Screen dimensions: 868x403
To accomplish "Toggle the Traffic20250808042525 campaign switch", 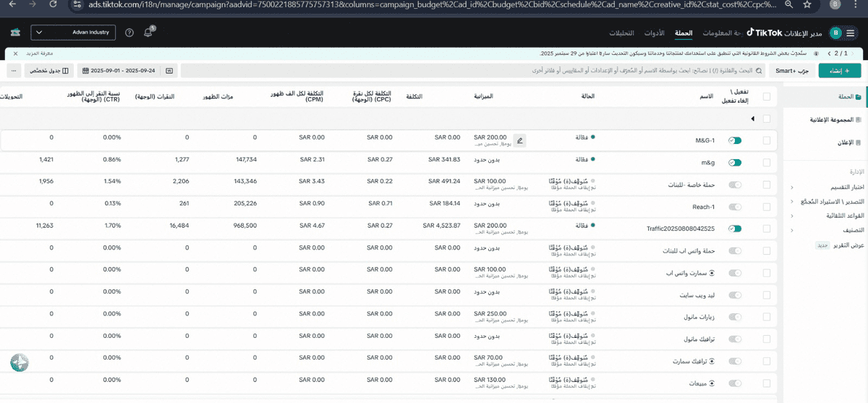I will pyautogui.click(x=735, y=229).
